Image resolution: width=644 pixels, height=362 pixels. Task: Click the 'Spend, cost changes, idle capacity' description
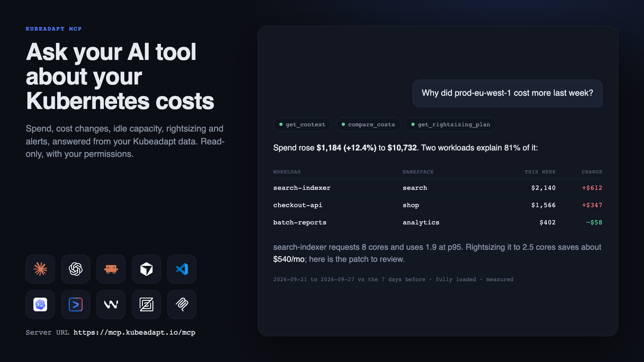(125, 142)
